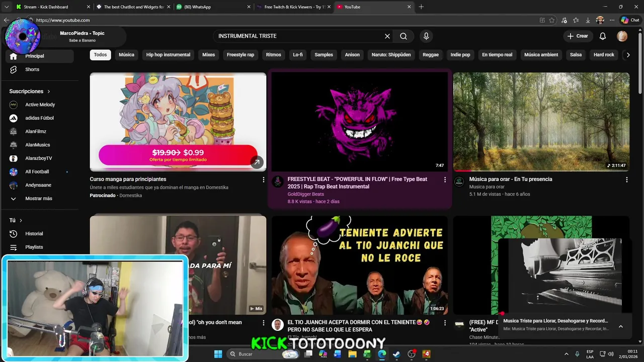Add this page to favorites star

[x=552, y=20]
